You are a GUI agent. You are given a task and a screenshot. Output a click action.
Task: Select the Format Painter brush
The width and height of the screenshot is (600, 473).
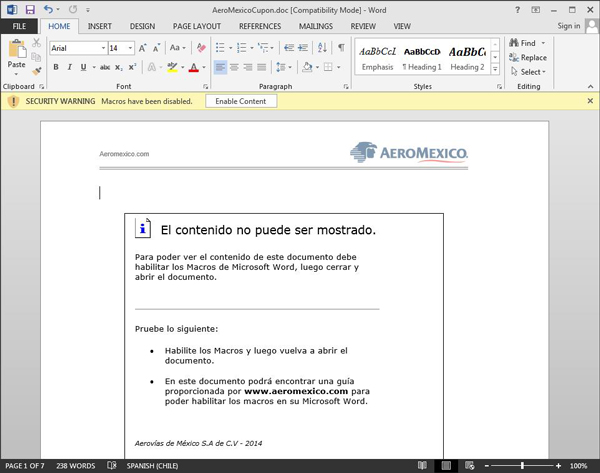click(36, 71)
